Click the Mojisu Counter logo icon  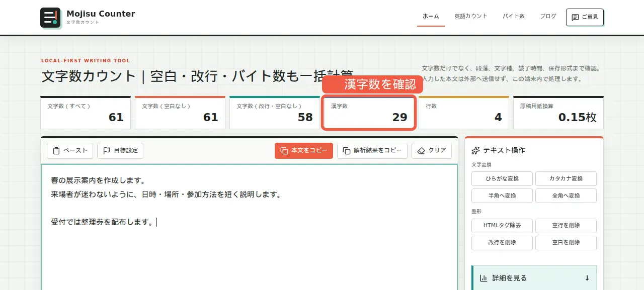[x=50, y=18]
